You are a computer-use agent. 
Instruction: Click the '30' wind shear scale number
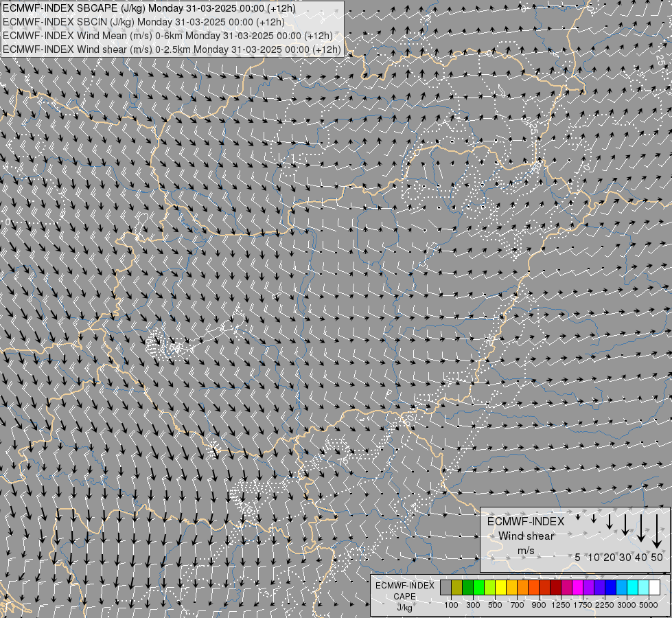(x=625, y=557)
